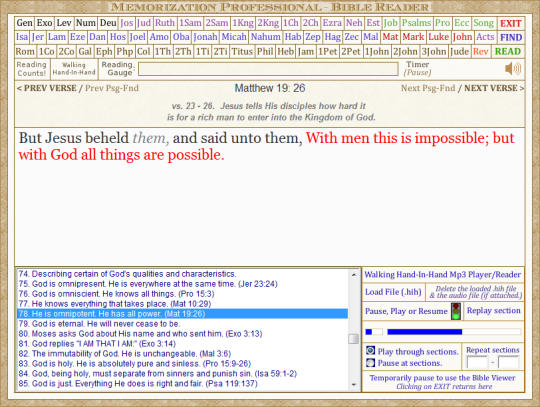Open the Jude book tab
This screenshot has width=540, height=407.
tap(460, 52)
